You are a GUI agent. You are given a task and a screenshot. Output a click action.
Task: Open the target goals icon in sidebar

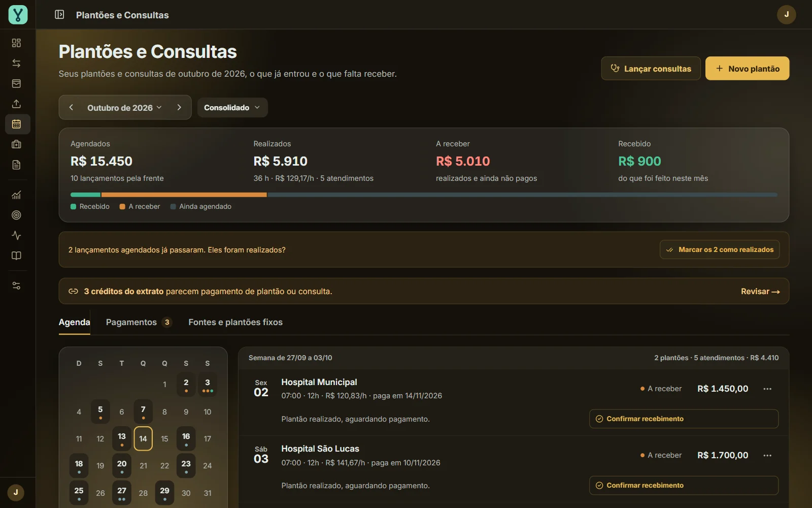pos(16,215)
